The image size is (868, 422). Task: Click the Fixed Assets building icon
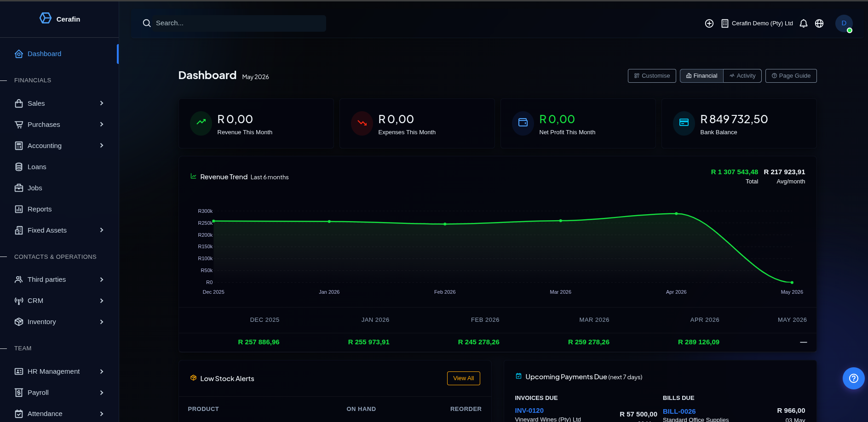click(19, 230)
